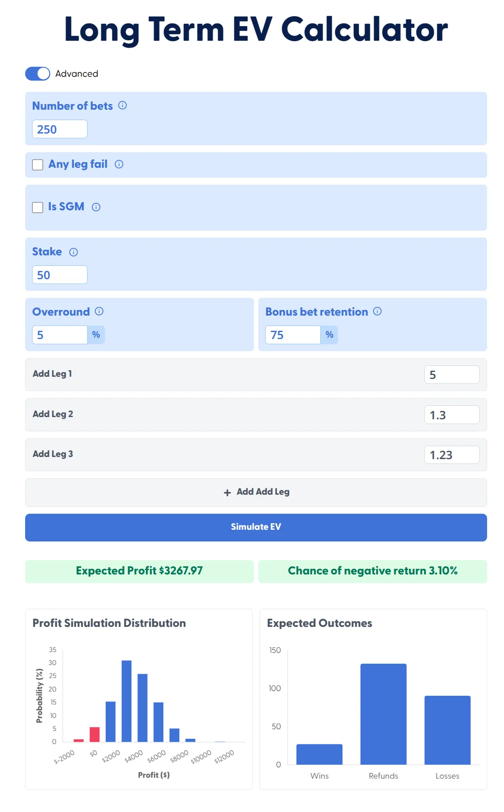Click the plus icon beside Add Add Leg

click(227, 492)
